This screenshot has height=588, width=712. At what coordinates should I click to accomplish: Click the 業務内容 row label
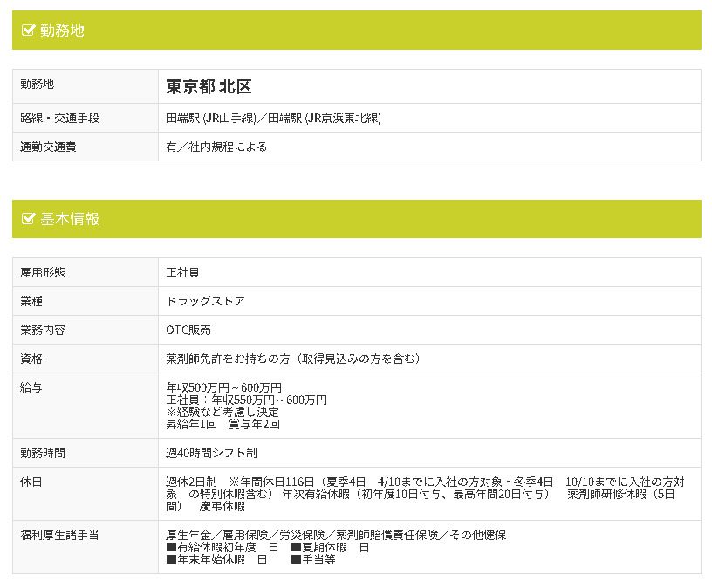tap(43, 330)
